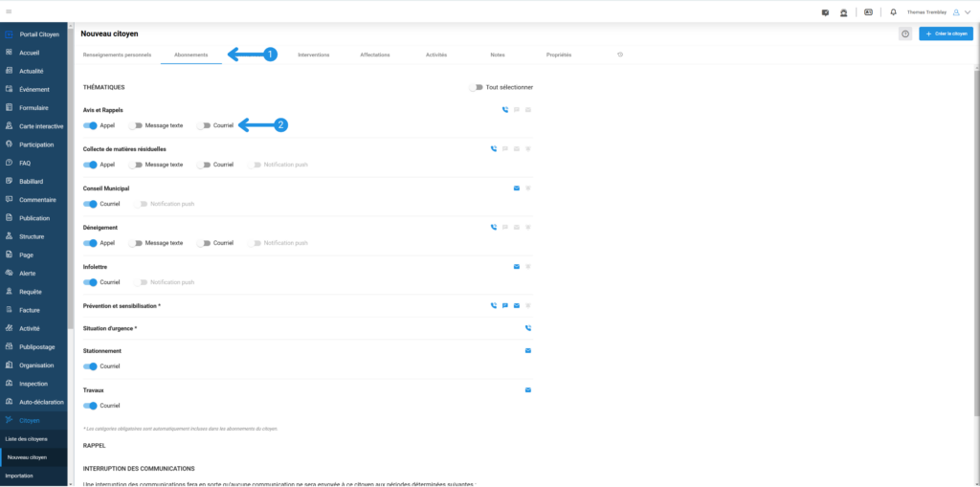Click the mail icon on Travaux row
This screenshot has height=487, width=980.
528,390
